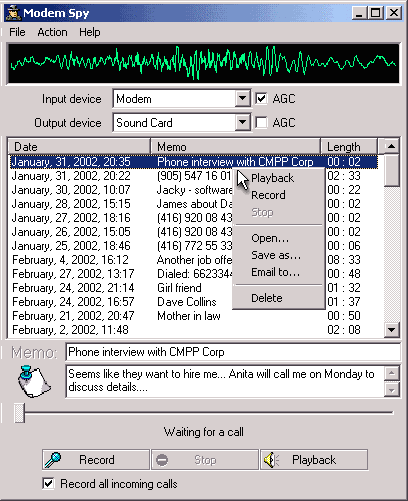Click the list scroll-down arrow
408x501 pixels.
391,330
